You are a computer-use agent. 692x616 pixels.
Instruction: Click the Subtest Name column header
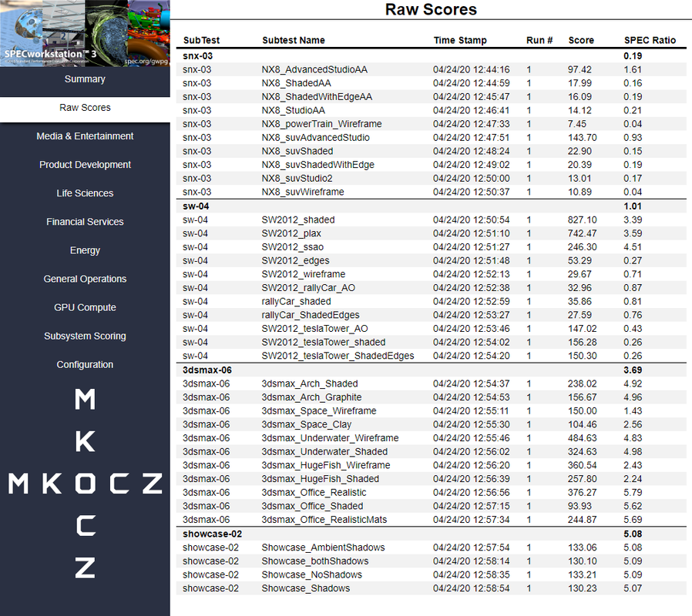[x=294, y=40]
